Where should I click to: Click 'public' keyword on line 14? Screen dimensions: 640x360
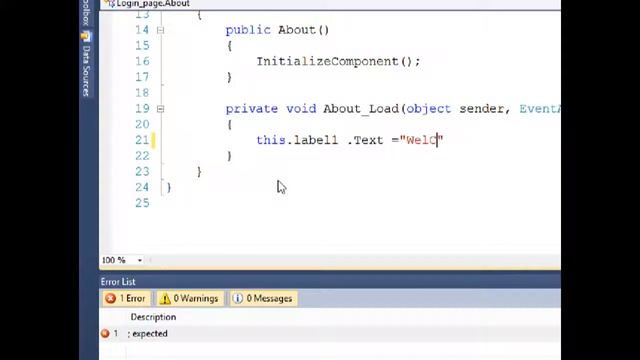(x=248, y=30)
